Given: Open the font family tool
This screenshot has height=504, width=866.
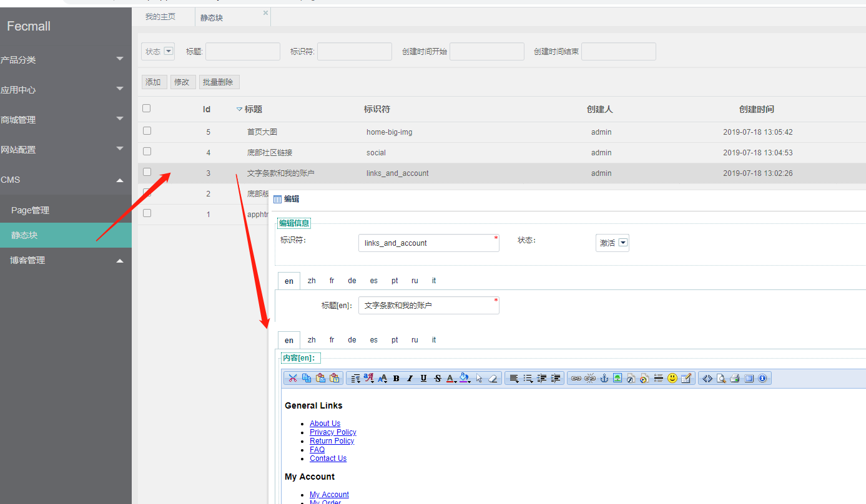Looking at the screenshot, I should (x=369, y=378).
